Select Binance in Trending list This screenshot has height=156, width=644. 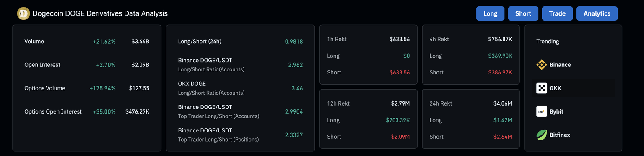pos(573,65)
